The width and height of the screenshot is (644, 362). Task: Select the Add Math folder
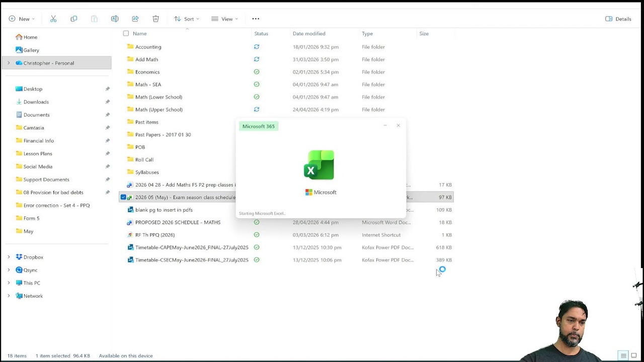tap(146, 59)
